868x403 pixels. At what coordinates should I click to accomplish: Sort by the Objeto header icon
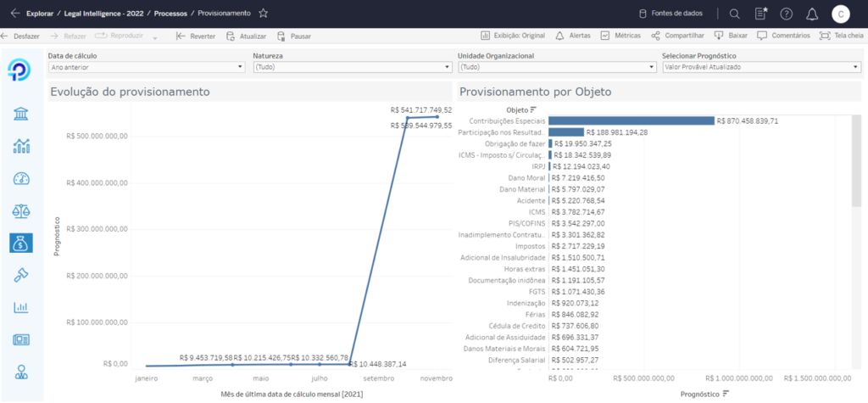(534, 109)
